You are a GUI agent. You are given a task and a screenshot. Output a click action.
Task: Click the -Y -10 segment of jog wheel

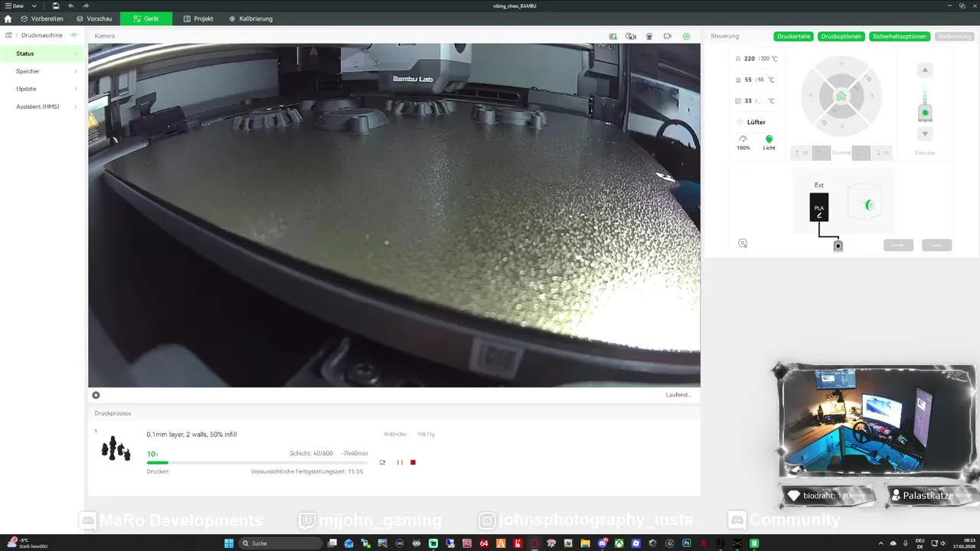point(823,122)
